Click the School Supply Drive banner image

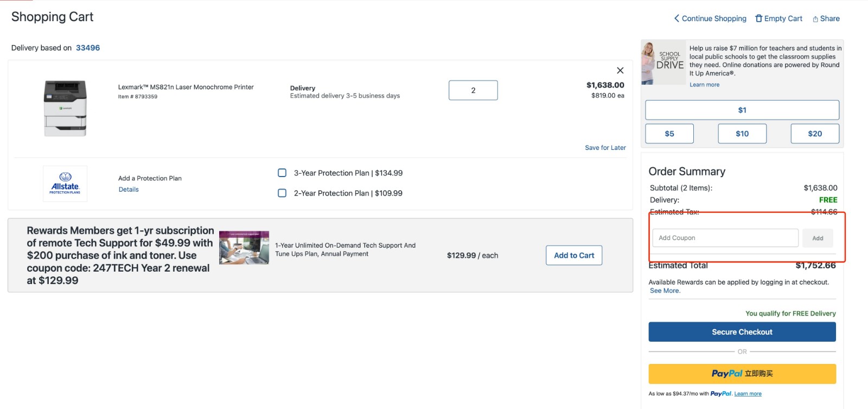coord(663,62)
